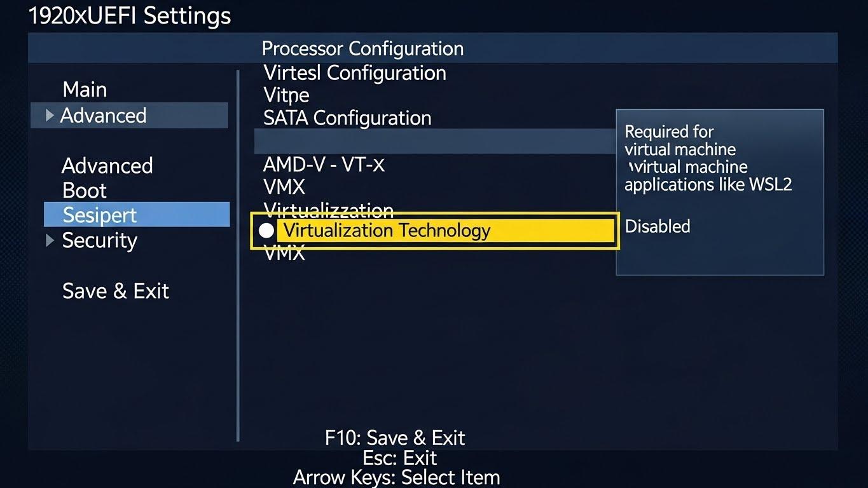Image resolution: width=868 pixels, height=488 pixels.
Task: Switch to the Boot tab
Action: [x=83, y=190]
